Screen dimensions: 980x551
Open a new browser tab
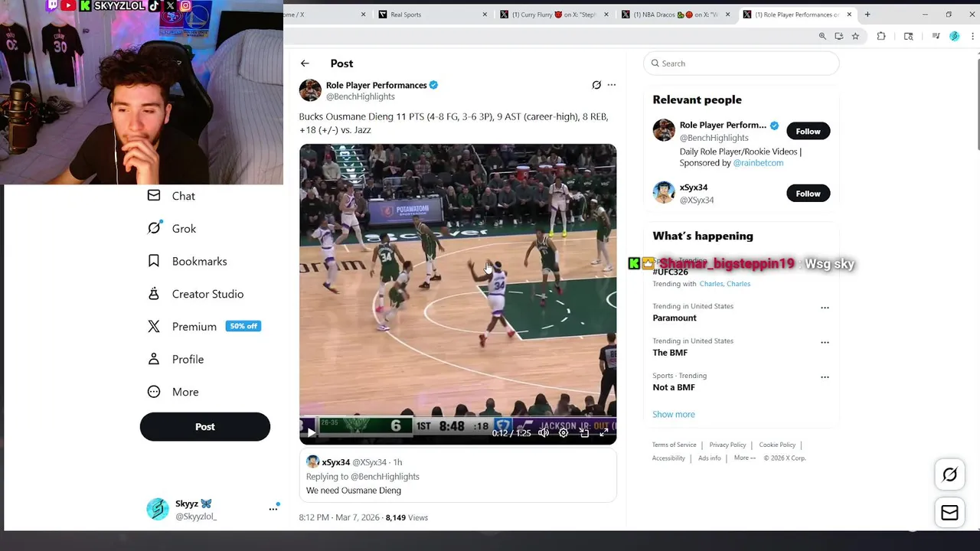(867, 15)
